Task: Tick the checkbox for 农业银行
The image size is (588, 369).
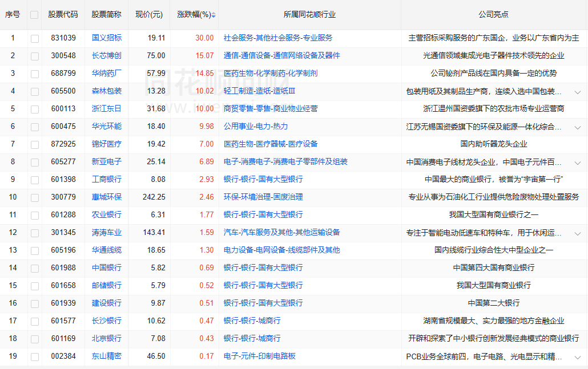Action: (x=35, y=216)
